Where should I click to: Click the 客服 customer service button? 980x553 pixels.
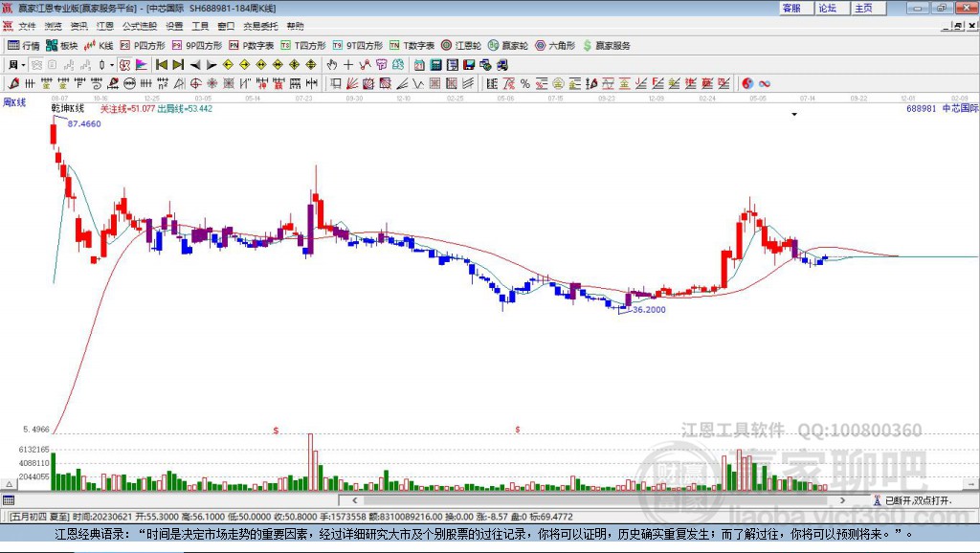791,8
